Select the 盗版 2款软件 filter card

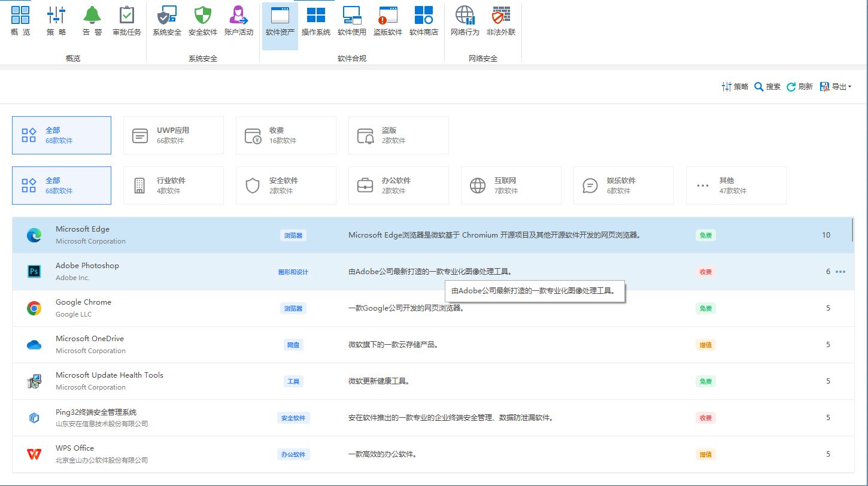click(x=399, y=135)
